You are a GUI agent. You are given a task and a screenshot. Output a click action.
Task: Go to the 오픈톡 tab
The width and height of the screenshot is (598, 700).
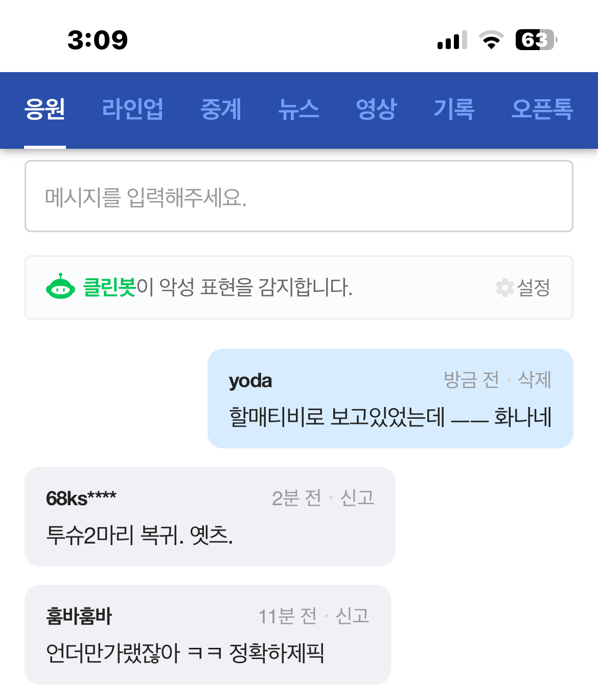tap(542, 109)
